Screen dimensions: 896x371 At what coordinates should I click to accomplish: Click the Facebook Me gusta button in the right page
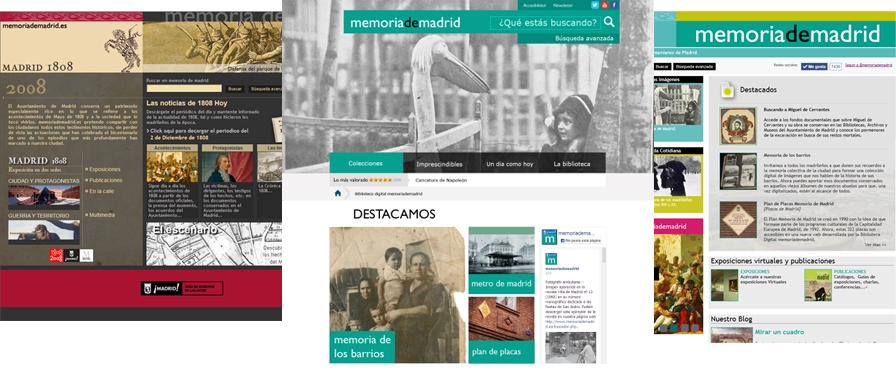coord(814,66)
